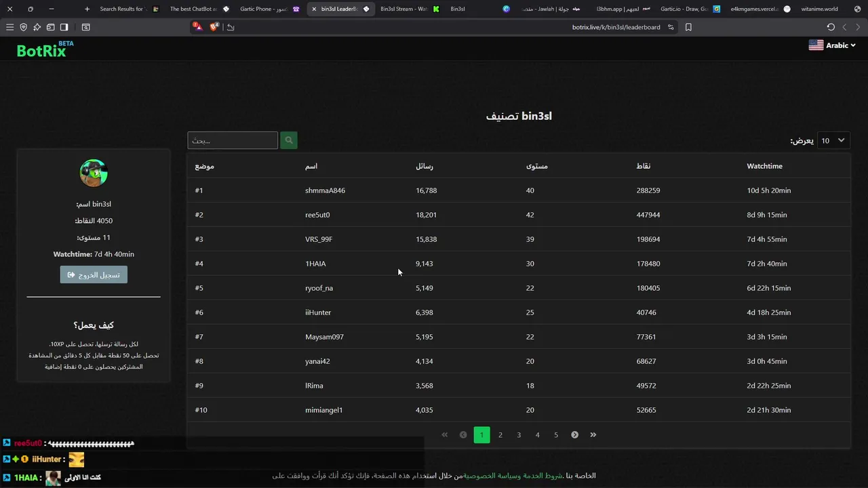This screenshot has width=868, height=488.
Task: Click the iiHunter chat emote image
Action: 77,460
